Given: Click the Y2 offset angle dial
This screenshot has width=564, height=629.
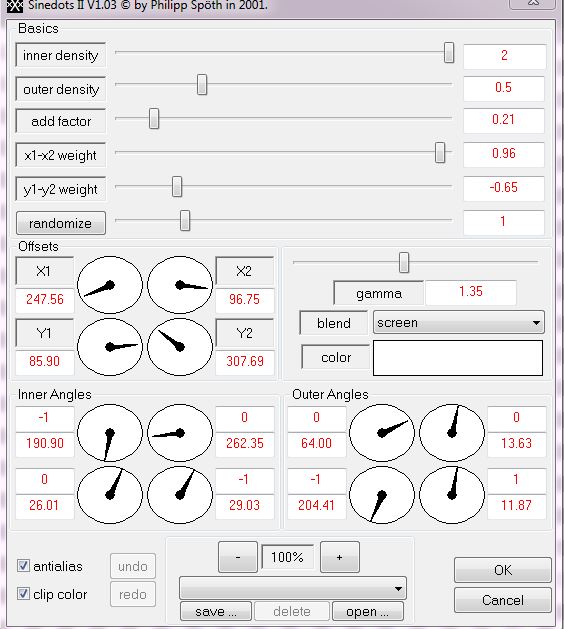Looking at the screenshot, I should [180, 347].
